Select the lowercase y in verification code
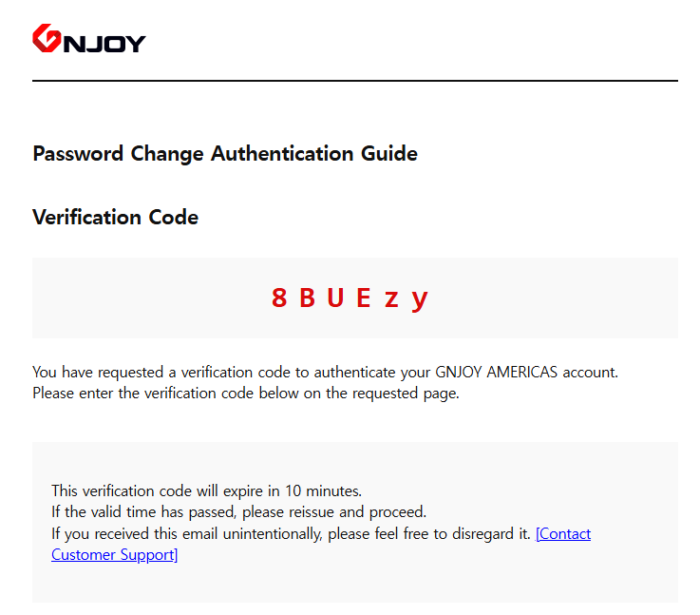Viewport: 700px width, 615px height. pyautogui.click(x=420, y=301)
